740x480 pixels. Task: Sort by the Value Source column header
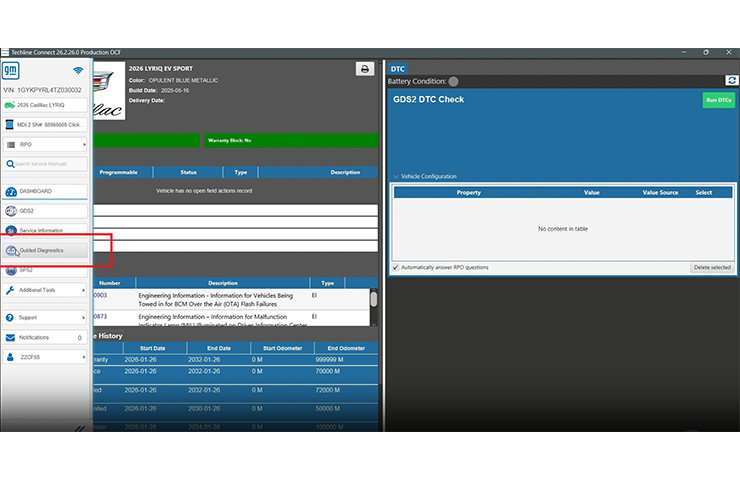[x=660, y=193]
